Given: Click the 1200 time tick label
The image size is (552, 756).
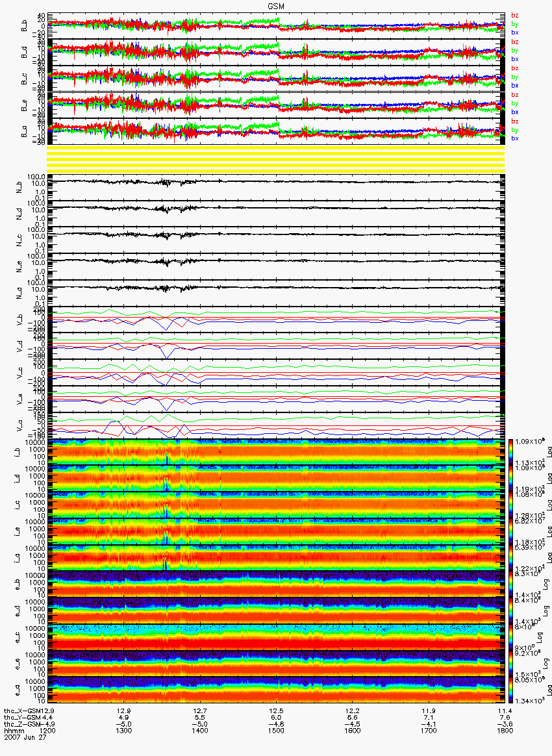Looking at the screenshot, I should pyautogui.click(x=47, y=731).
